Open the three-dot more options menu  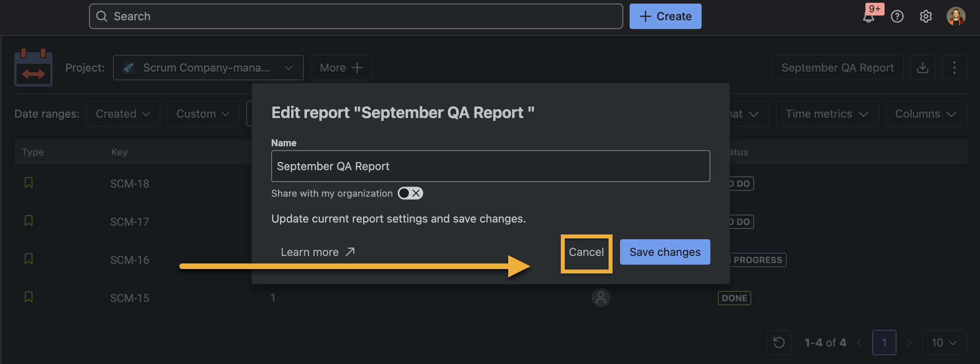coord(954,68)
